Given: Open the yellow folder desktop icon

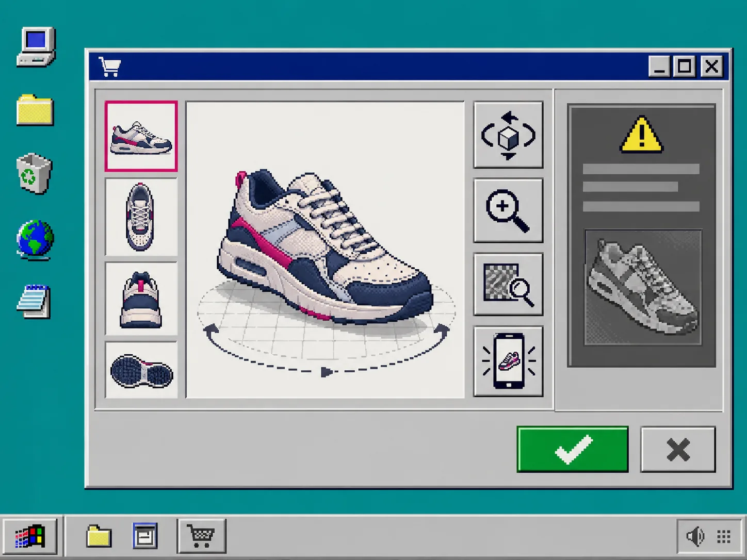Looking at the screenshot, I should pos(35,110).
